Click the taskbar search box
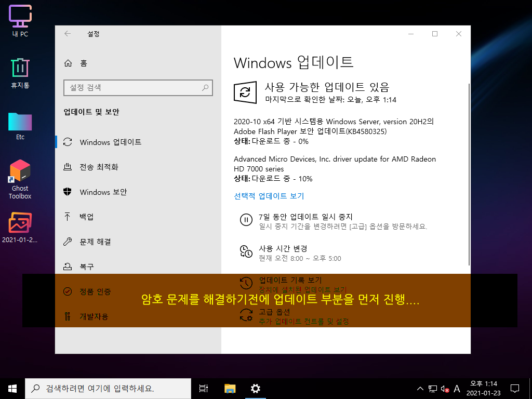The image size is (532, 399). 108,389
